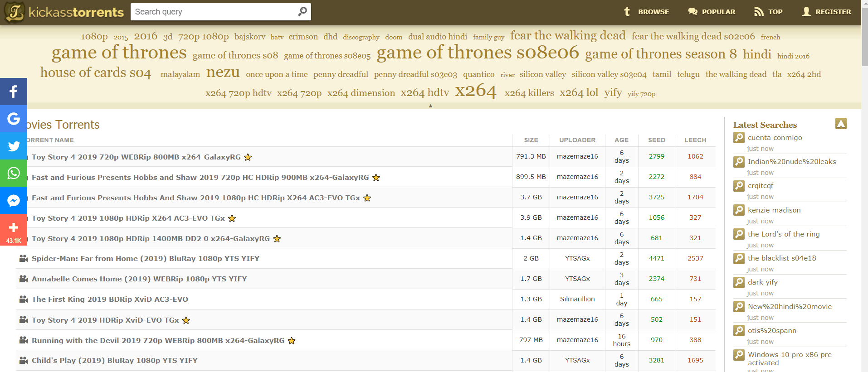Click the video icon beside Child's Play
Screen dimensions: 868x372
coord(24,360)
